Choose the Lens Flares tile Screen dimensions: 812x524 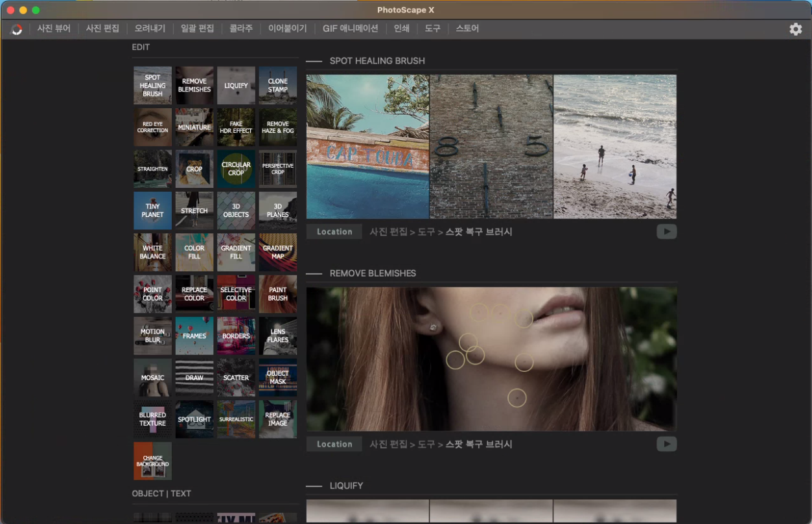[x=278, y=336]
